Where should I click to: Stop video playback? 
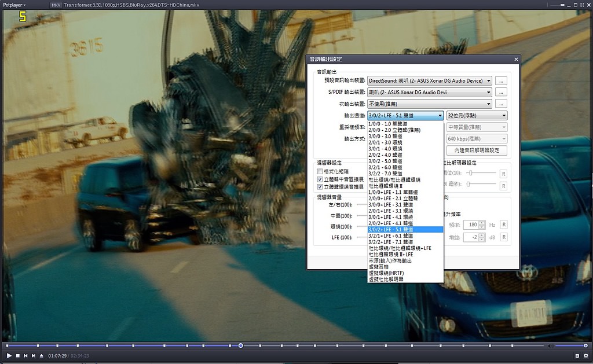click(18, 356)
